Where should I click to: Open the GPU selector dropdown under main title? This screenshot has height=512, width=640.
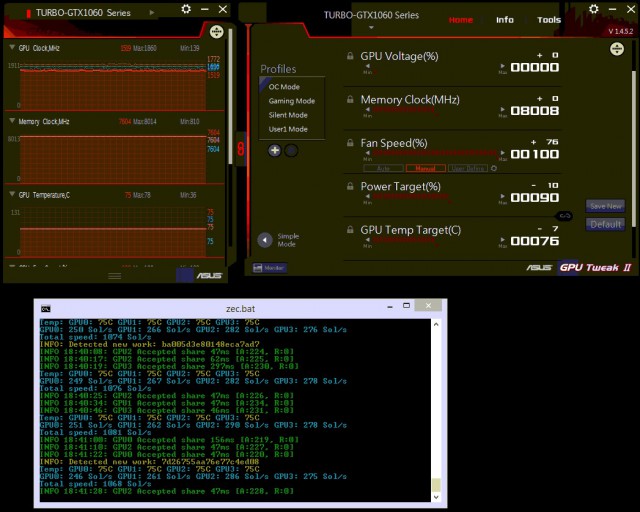(x=371, y=28)
